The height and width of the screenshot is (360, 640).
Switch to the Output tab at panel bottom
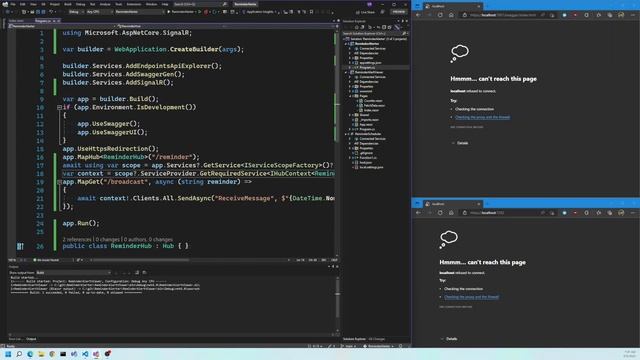coord(31,339)
